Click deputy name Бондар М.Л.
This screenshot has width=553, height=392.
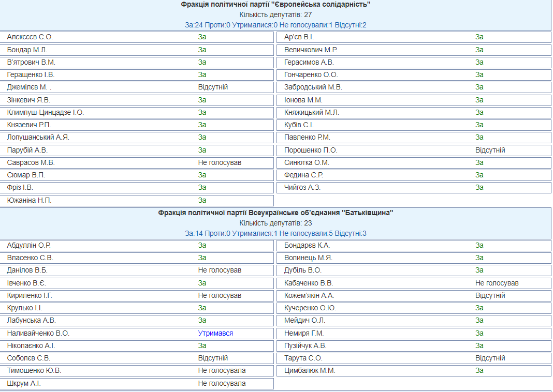(27, 50)
